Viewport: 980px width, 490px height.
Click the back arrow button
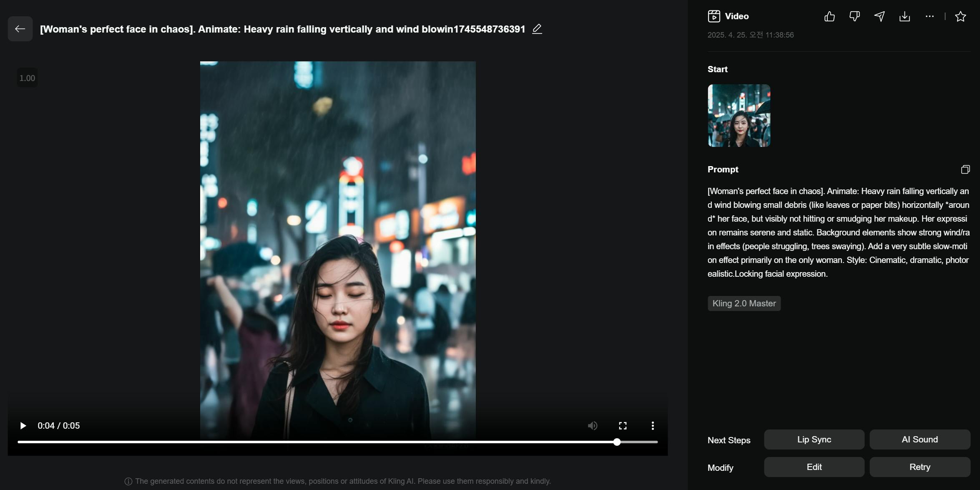[x=20, y=29]
